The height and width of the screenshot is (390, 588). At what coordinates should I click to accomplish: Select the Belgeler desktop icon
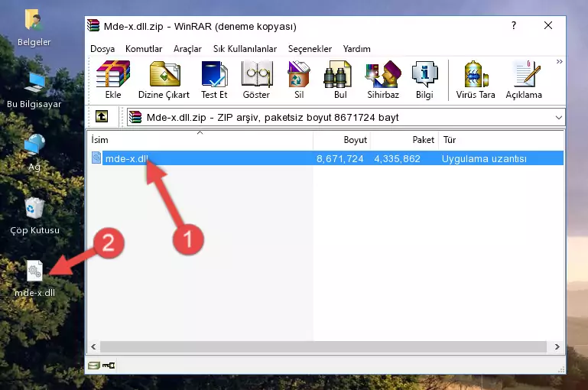pos(34,28)
